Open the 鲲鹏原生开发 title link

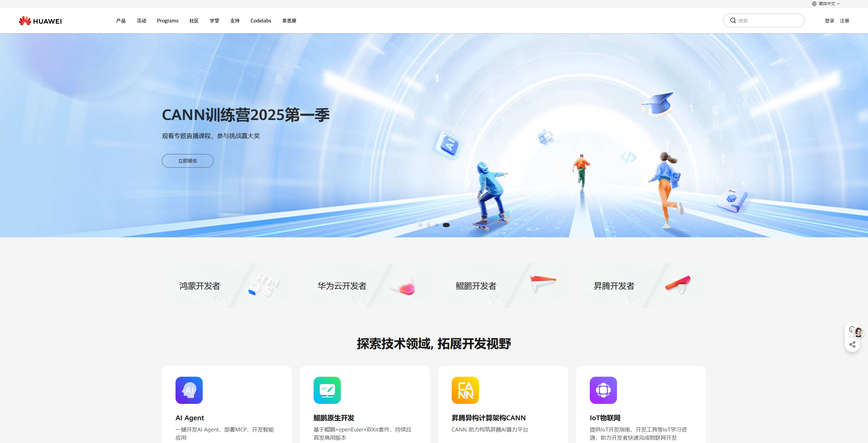click(x=334, y=418)
